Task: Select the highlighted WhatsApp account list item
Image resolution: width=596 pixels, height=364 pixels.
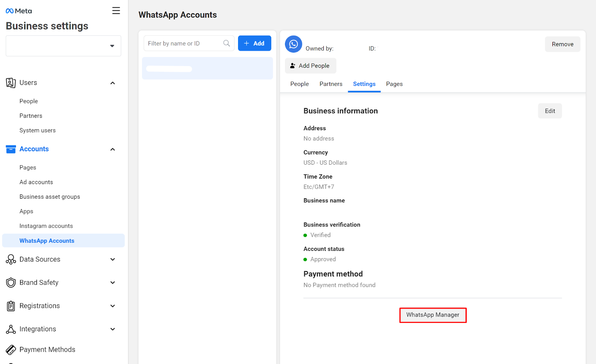Action: [x=207, y=68]
